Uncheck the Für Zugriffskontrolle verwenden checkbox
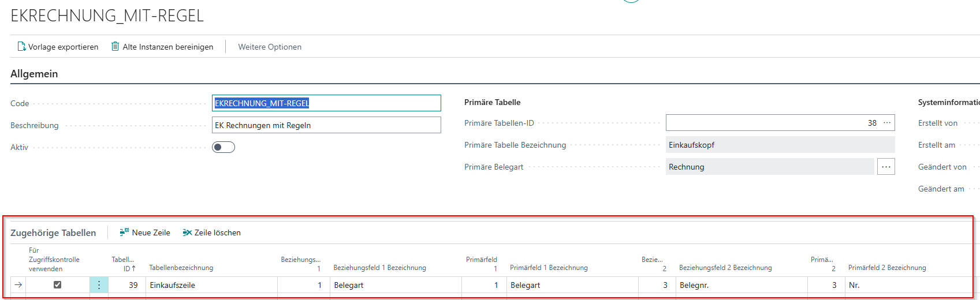The image size is (980, 300). point(57,284)
